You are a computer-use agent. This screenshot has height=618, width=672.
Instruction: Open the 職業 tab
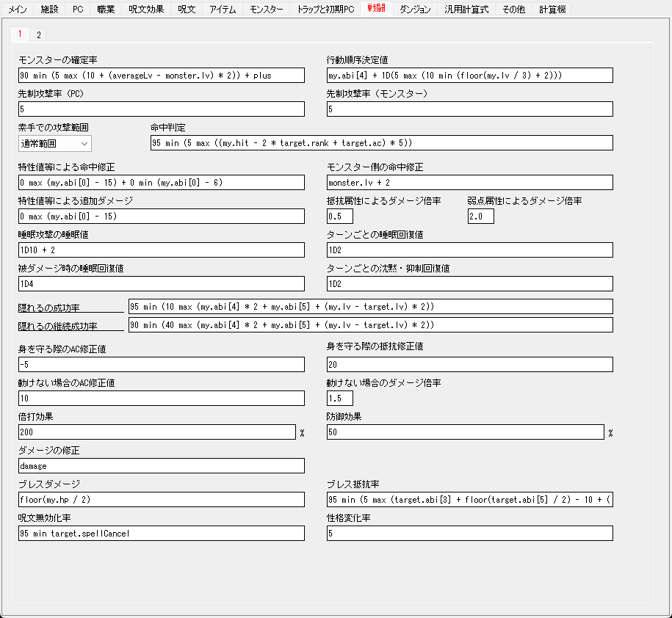pos(106,9)
